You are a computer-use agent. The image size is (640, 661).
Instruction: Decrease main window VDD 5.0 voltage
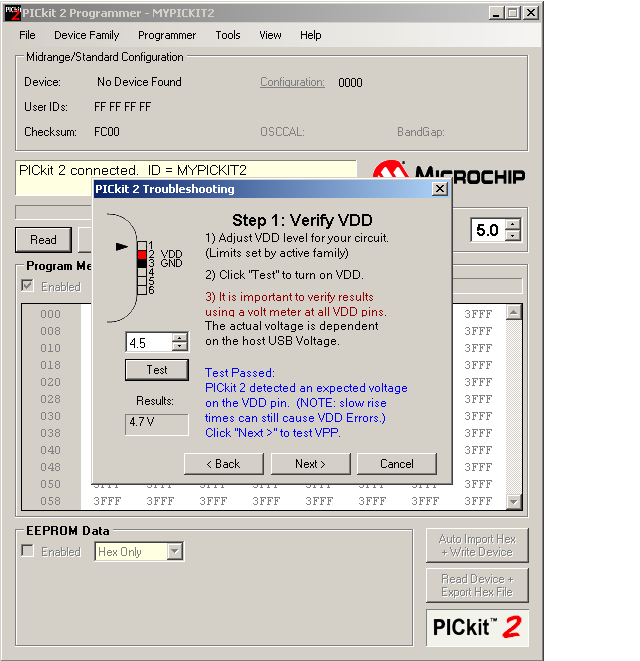click(x=513, y=236)
